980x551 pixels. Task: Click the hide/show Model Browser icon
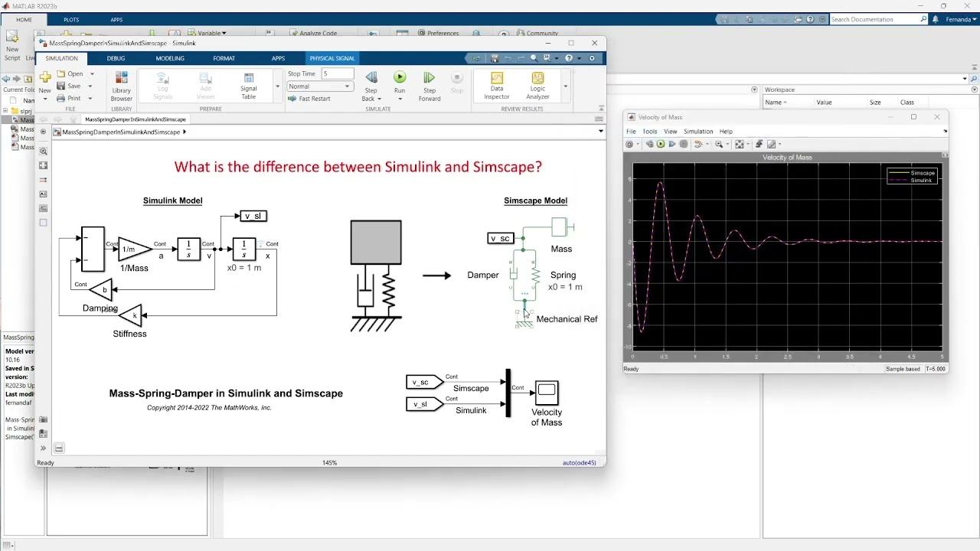tap(43, 132)
